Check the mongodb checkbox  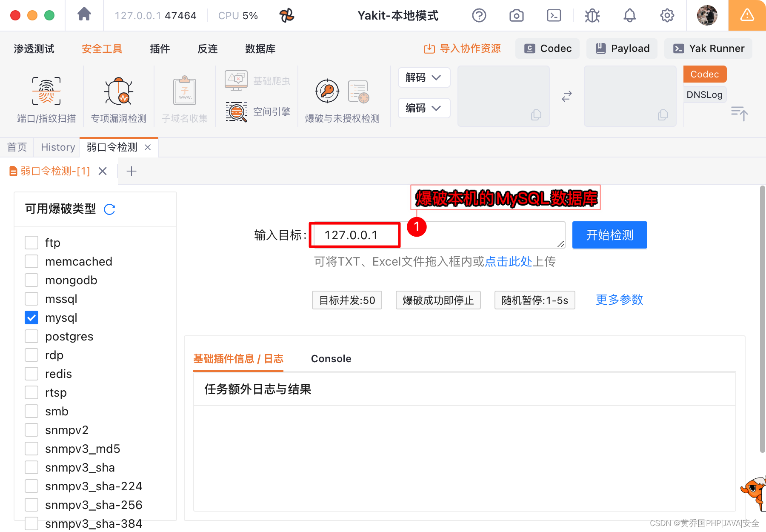tap(31, 280)
